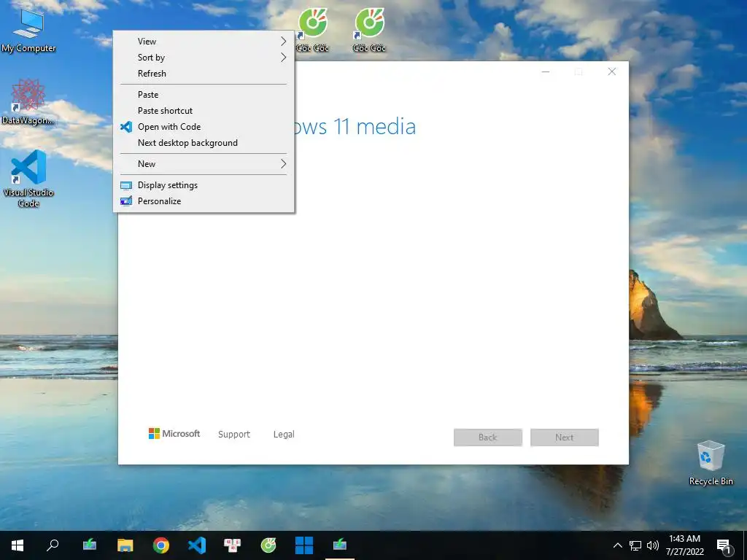
Task: Open the taskbar clock and date
Action: point(684,545)
